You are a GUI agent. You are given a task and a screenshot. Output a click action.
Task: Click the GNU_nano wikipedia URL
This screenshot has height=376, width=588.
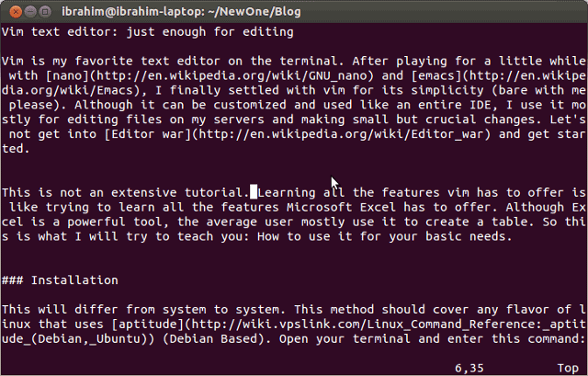(232, 75)
